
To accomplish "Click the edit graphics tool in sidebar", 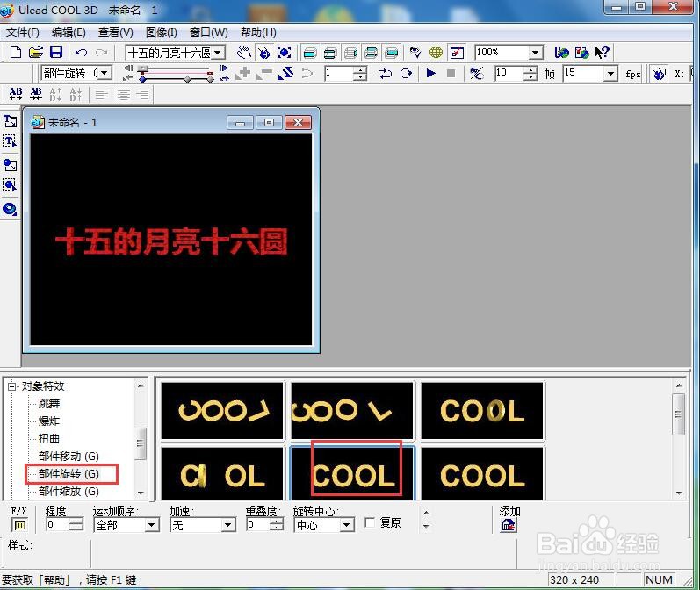I will pyautogui.click(x=11, y=185).
